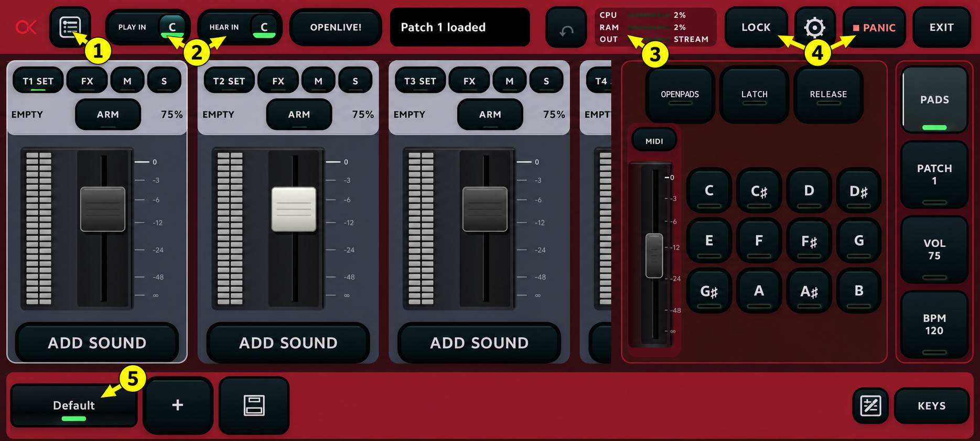Trigger the B pad
980x441 pixels.
[x=858, y=291]
